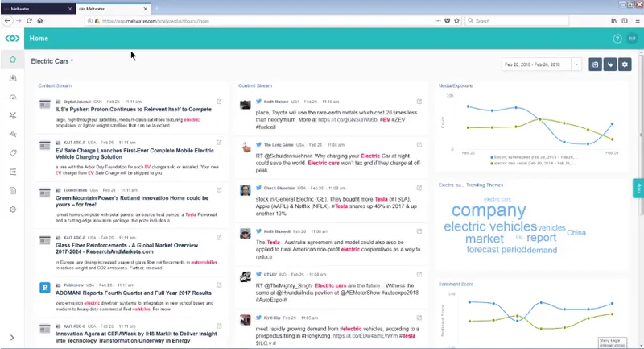Click The Long Game tweet avatar
Viewport: 644px width, 349px height.
[246, 147]
